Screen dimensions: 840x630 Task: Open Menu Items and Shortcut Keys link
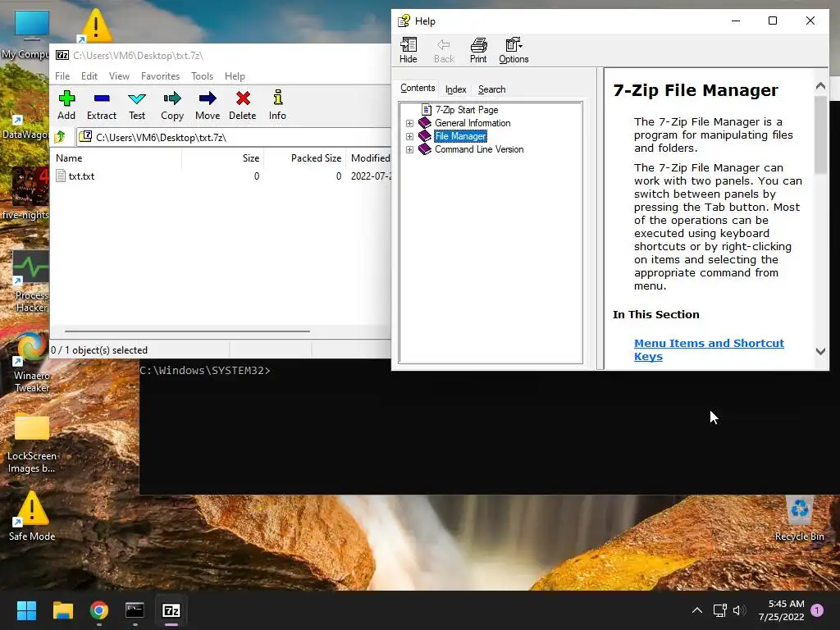pyautogui.click(x=709, y=349)
